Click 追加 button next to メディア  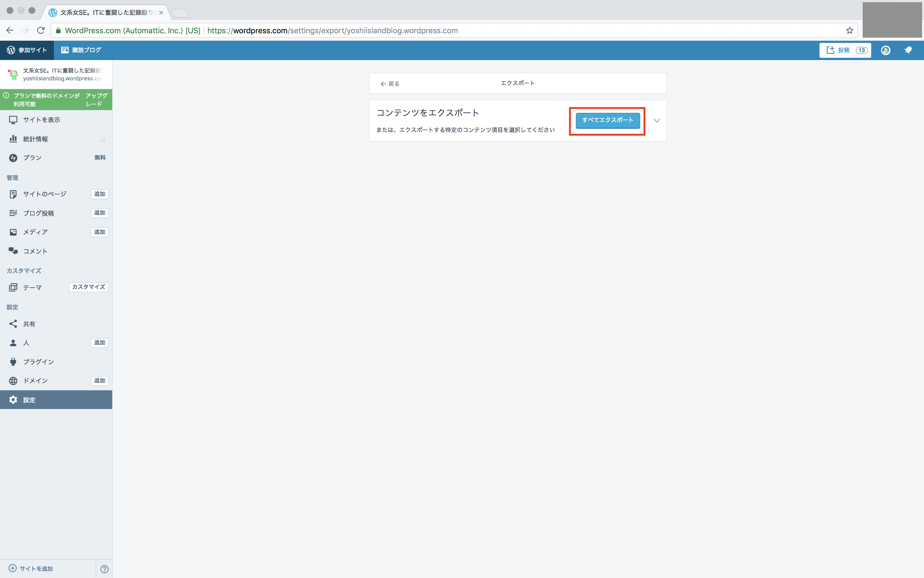[100, 232]
